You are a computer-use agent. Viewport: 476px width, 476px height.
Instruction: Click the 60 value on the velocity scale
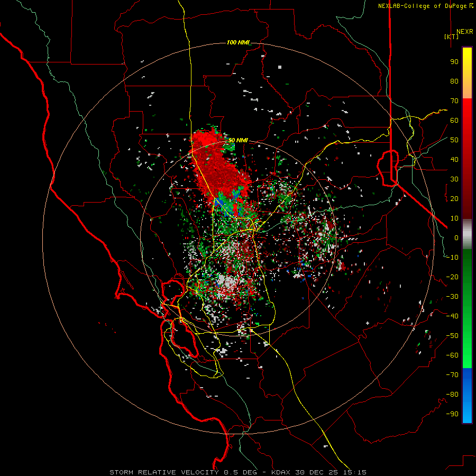coord(454,121)
